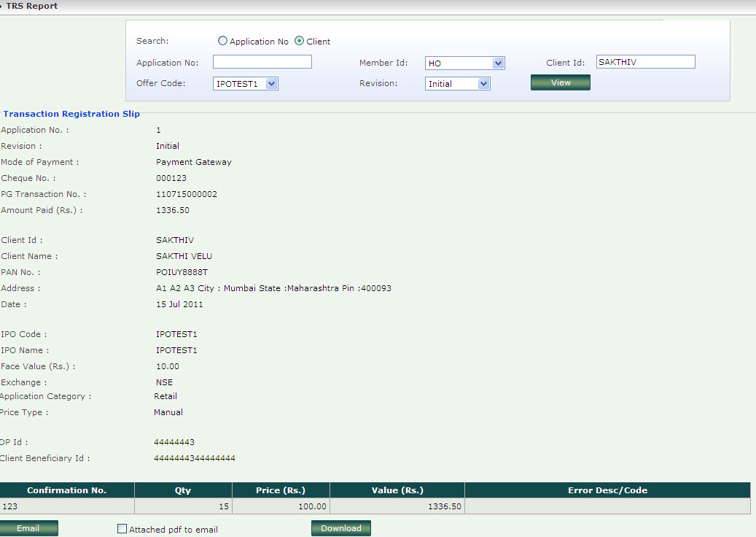Image resolution: width=756 pixels, height=537 pixels.
Task: Click the Confirmation No. column header
Action: click(67, 490)
